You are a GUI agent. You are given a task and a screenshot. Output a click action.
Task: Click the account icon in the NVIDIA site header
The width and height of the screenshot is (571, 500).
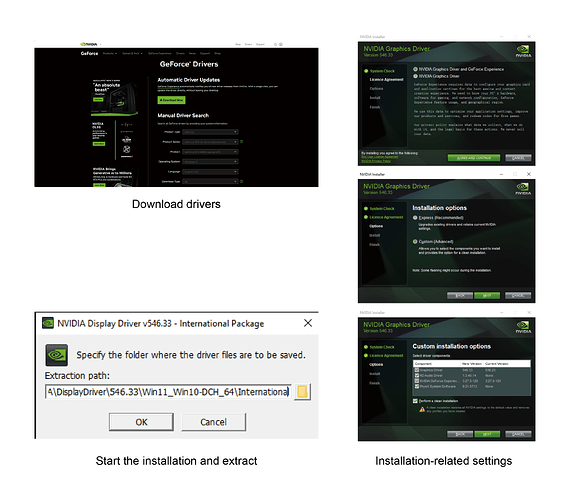point(281,44)
